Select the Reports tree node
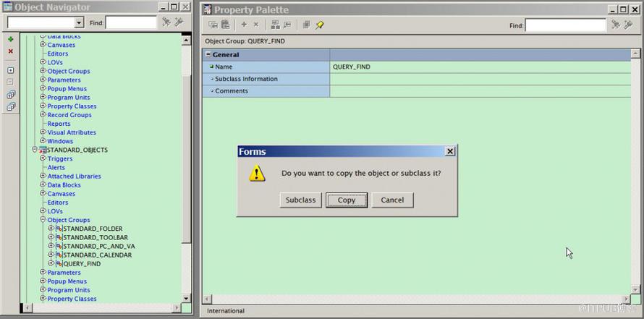 click(59, 124)
